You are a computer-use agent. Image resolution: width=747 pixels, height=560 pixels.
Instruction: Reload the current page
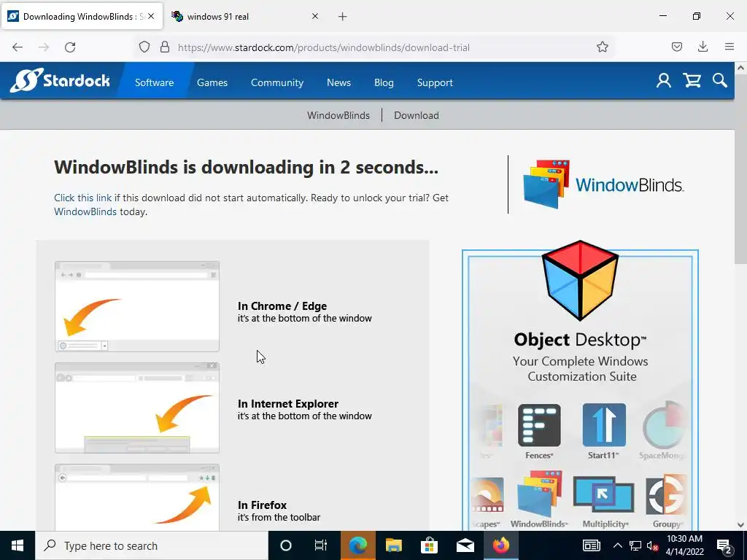click(x=70, y=47)
